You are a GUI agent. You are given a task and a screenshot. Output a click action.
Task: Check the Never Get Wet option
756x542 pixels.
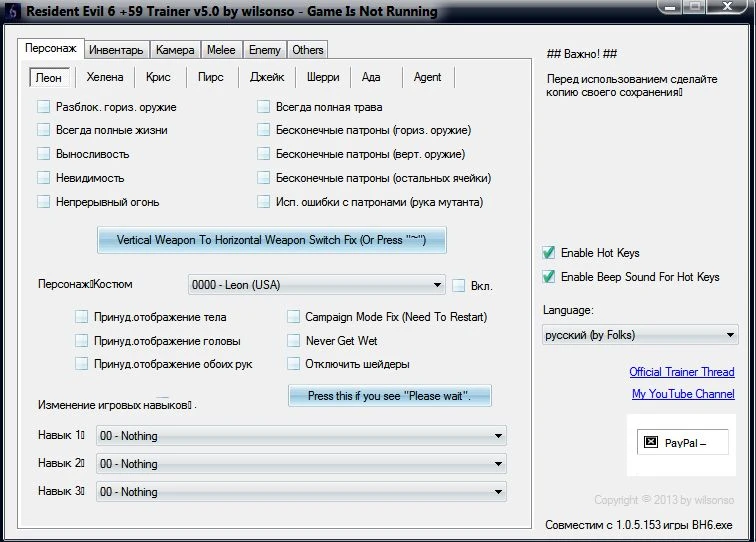294,340
